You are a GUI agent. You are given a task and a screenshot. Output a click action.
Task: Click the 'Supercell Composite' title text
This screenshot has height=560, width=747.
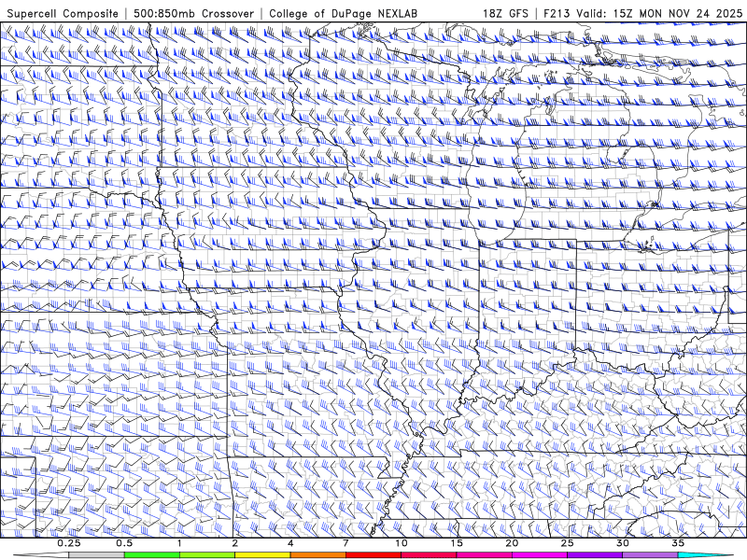[63, 13]
